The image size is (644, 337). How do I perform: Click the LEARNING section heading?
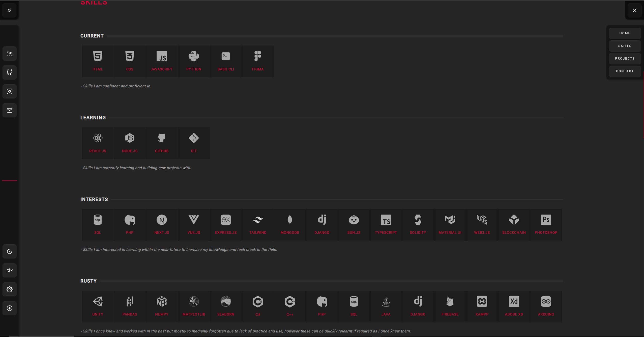pyautogui.click(x=93, y=118)
